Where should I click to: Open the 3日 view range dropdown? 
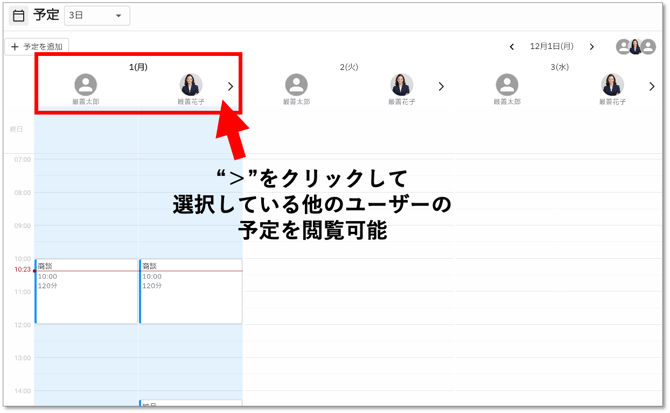tap(97, 16)
